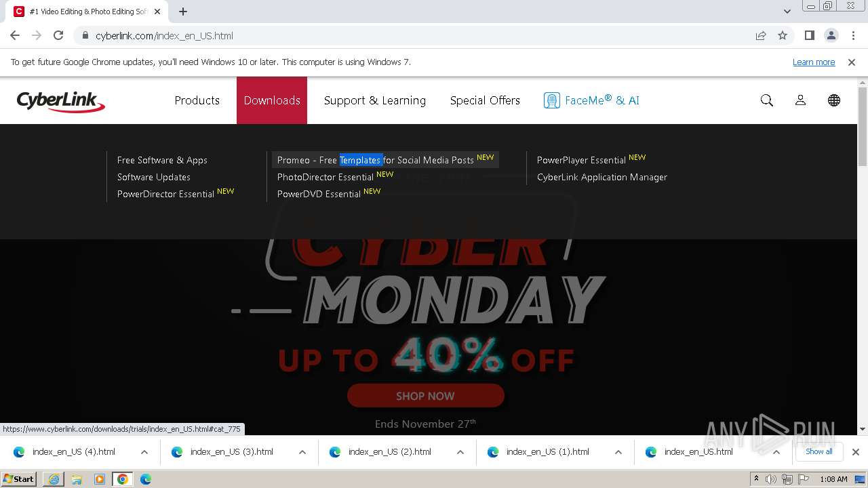This screenshot has width=868, height=488.
Task: Click the SHOP NOW button
Action: (425, 396)
